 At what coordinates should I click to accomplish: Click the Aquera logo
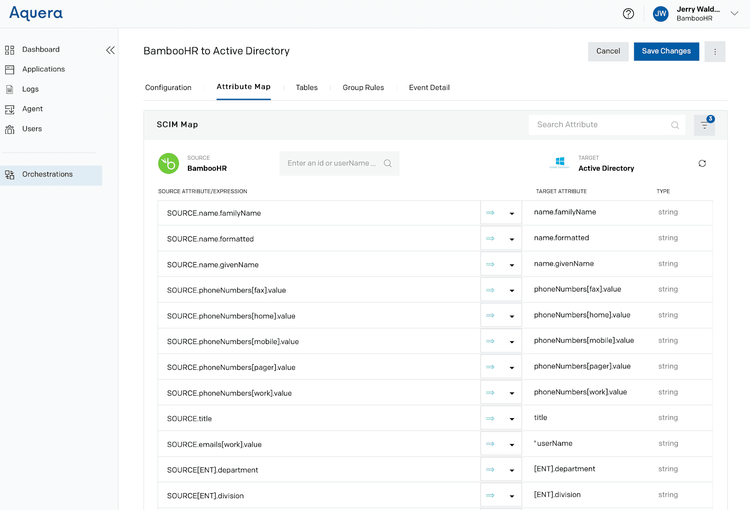coord(36,13)
